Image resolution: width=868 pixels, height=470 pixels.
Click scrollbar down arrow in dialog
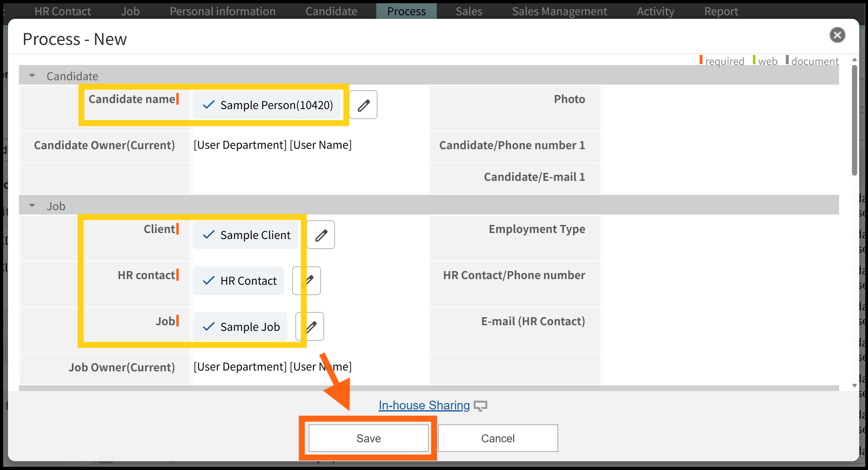pos(854,385)
